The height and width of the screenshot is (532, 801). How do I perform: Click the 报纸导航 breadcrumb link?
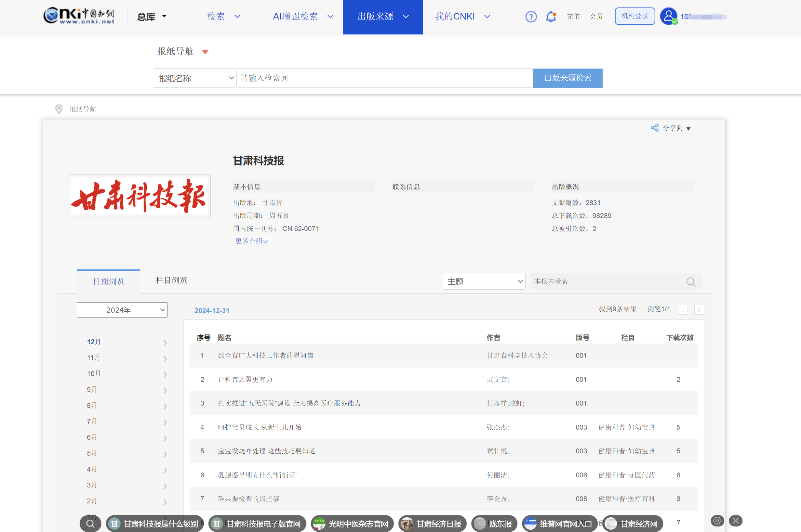(x=83, y=109)
